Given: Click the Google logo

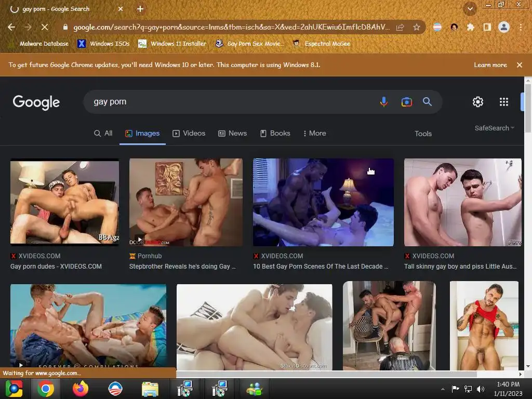Looking at the screenshot, I should (x=36, y=102).
